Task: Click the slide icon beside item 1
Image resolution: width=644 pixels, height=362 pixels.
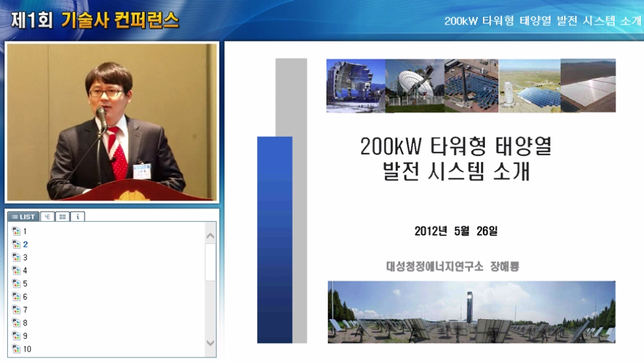Action: tap(16, 232)
